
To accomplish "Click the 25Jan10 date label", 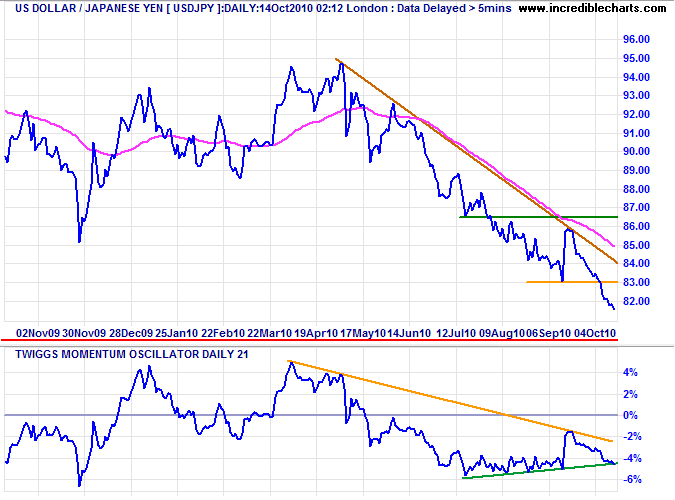I will point(177,333).
